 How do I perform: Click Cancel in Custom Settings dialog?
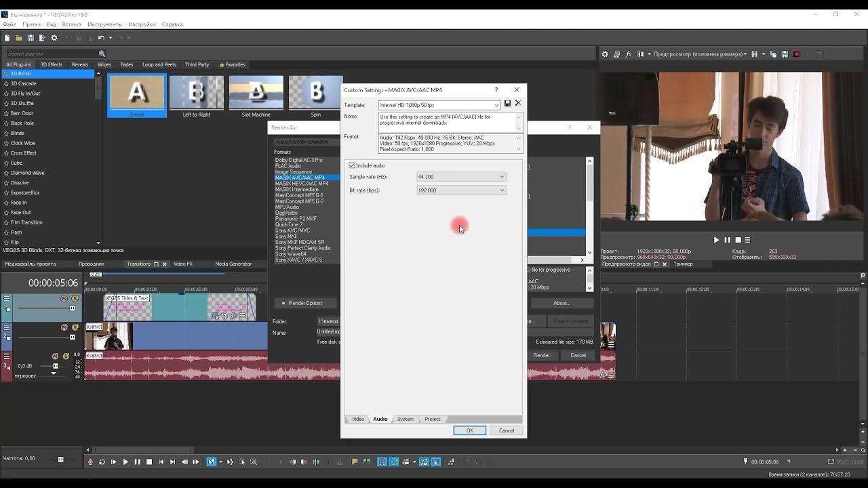pos(507,430)
